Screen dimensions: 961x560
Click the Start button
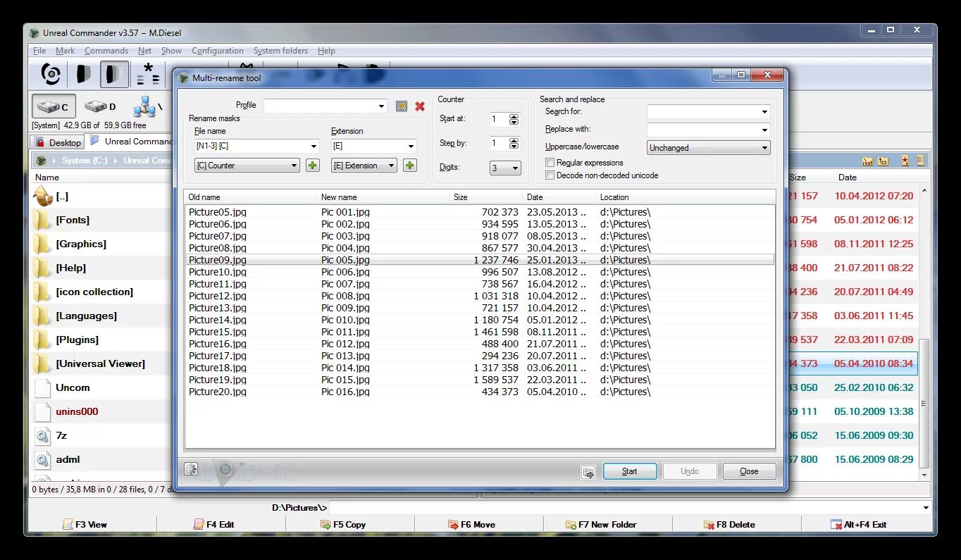[630, 471]
